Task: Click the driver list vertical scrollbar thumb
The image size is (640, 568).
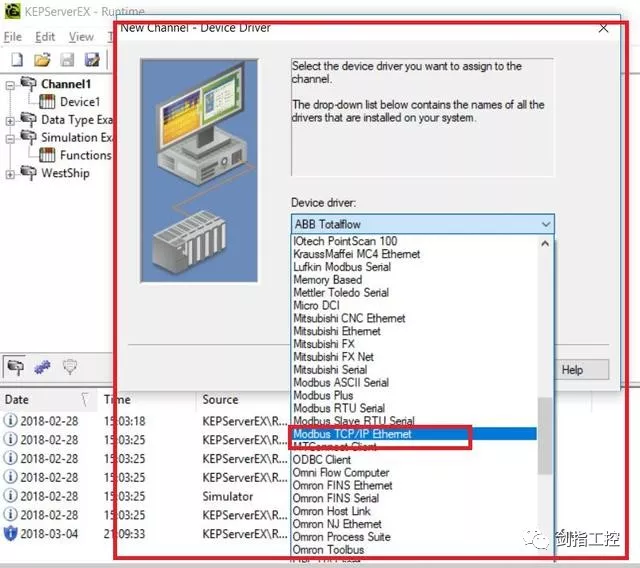Action: [545, 435]
